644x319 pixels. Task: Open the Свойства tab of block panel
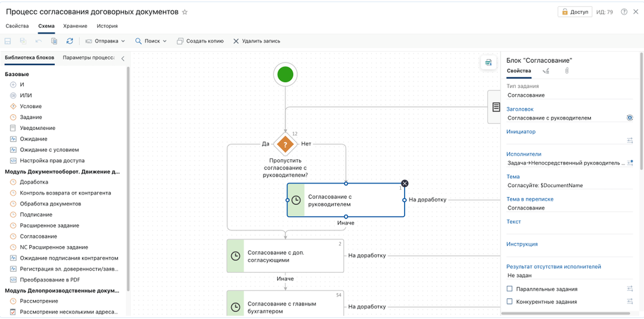[x=519, y=71]
